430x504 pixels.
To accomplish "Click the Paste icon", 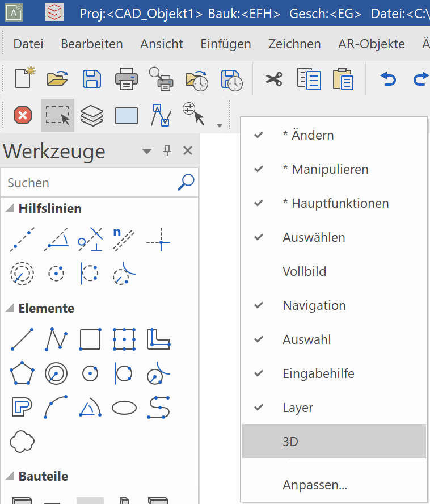I will [x=343, y=79].
